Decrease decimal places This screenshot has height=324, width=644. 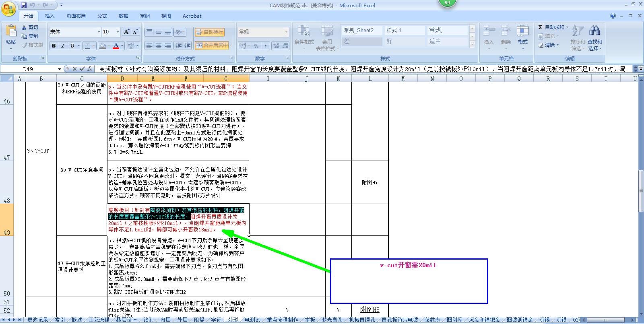coord(285,46)
